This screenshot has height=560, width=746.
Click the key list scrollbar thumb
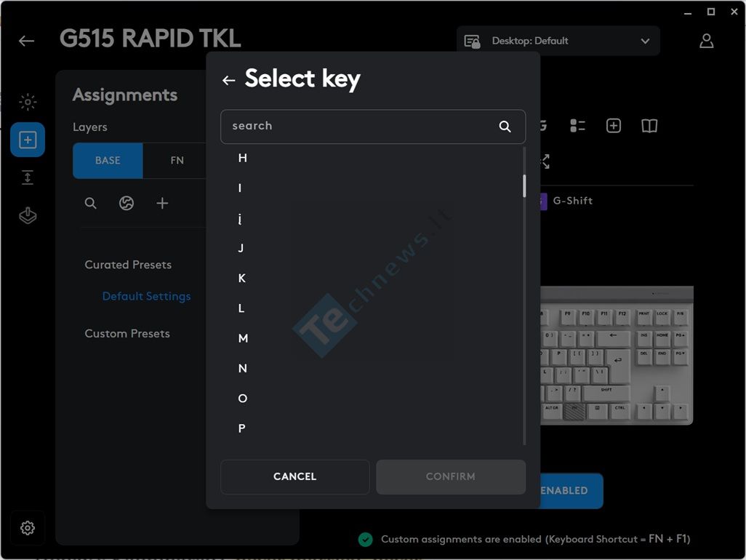524,185
